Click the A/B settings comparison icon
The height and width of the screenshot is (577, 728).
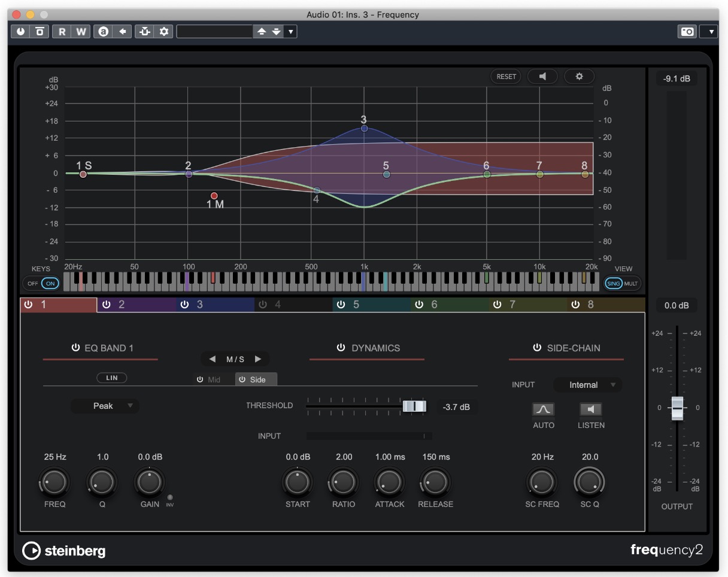[104, 31]
